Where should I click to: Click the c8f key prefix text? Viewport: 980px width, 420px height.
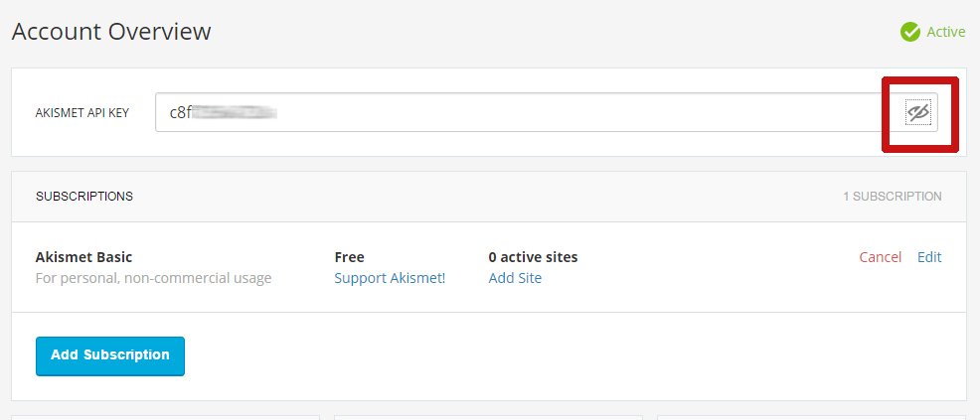pyautogui.click(x=180, y=113)
